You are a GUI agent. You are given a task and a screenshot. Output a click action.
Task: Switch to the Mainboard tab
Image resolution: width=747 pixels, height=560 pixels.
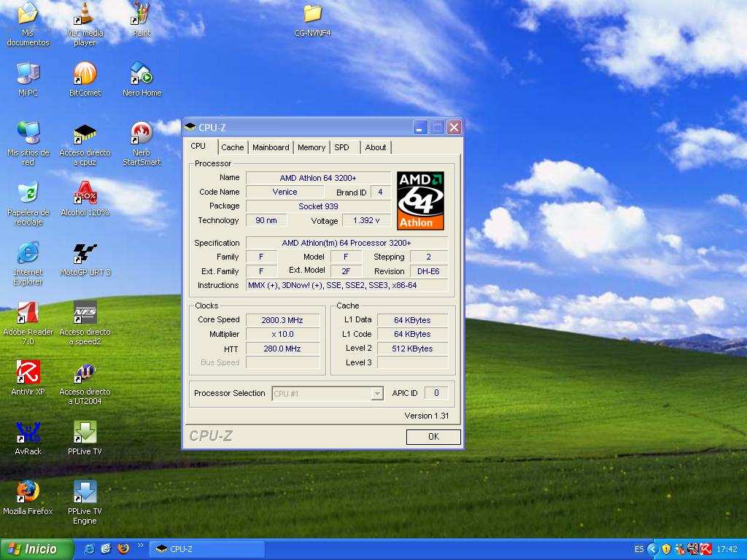271,147
